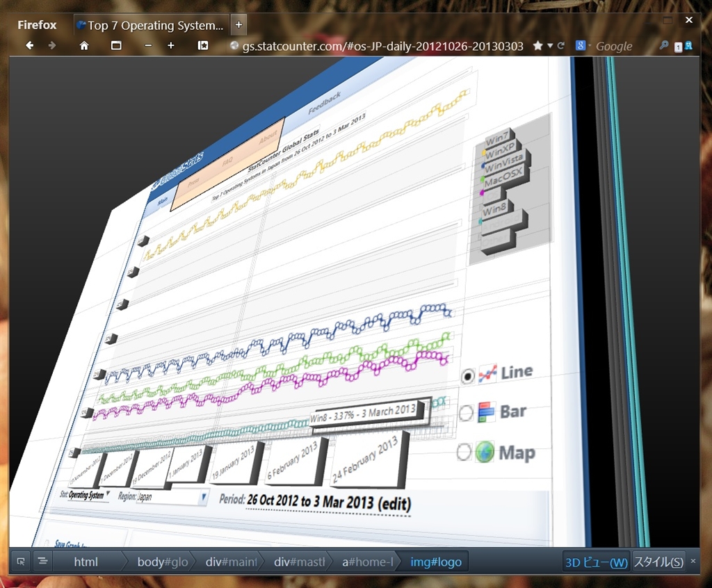The height and width of the screenshot is (588, 712).
Task: Click the zoom out minus icon
Action: point(148,46)
